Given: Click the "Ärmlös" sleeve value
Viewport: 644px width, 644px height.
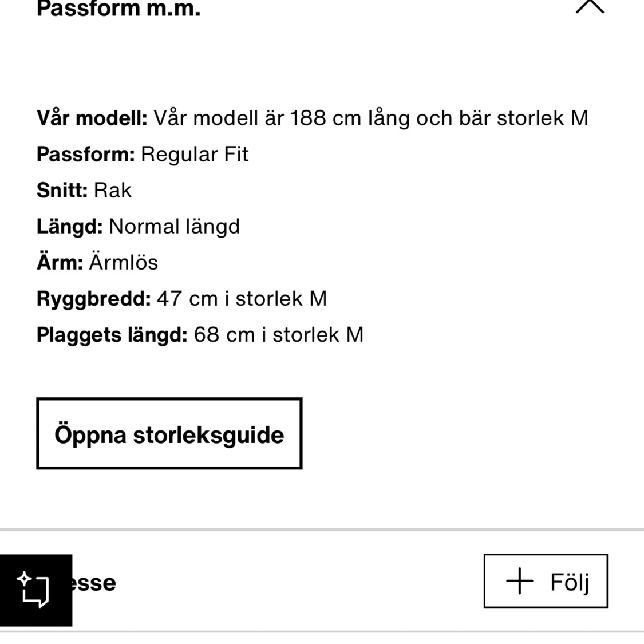Looking at the screenshot, I should click(x=123, y=262).
